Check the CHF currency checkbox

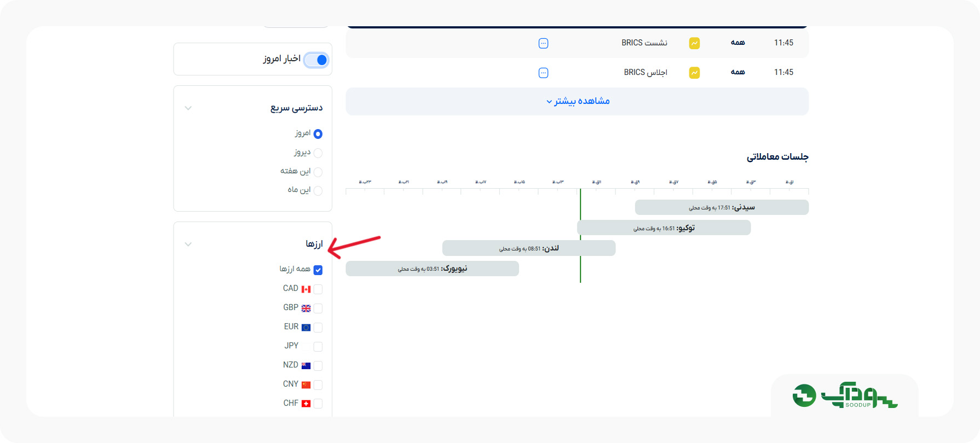[x=318, y=404]
